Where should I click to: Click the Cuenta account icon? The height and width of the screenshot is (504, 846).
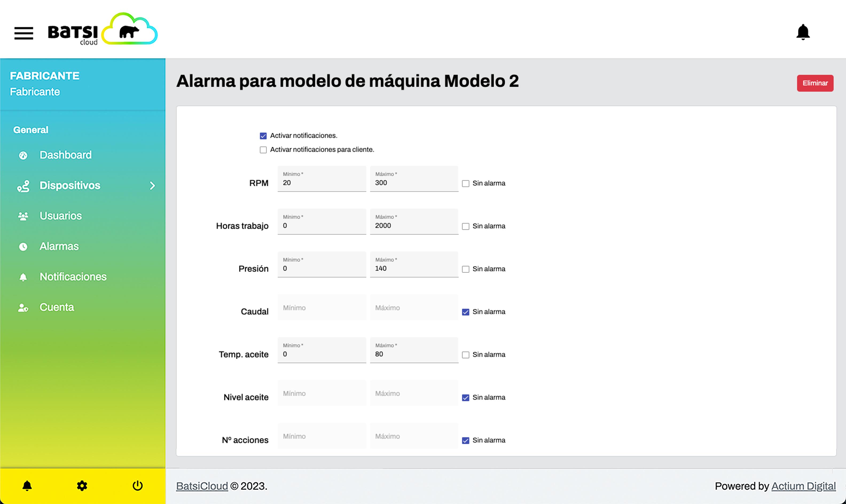coord(23,307)
